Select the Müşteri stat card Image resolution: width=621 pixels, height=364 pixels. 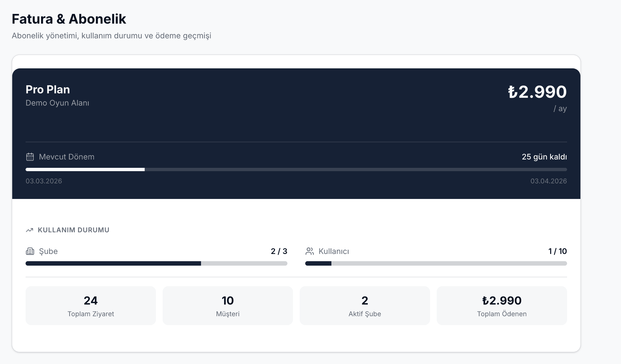(228, 305)
